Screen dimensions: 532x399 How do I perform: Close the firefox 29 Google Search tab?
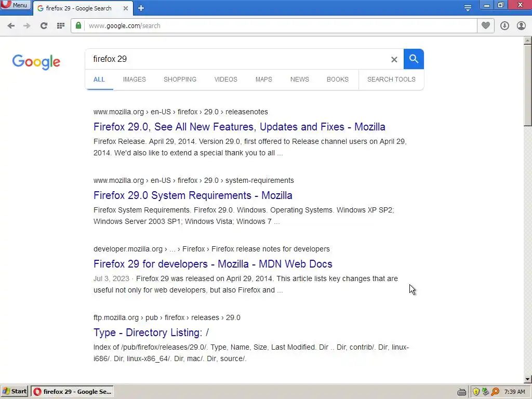[126, 8]
